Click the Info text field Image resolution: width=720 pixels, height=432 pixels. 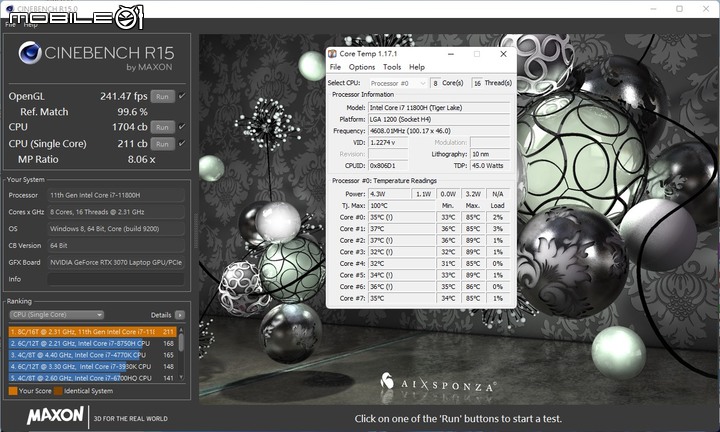(116, 279)
